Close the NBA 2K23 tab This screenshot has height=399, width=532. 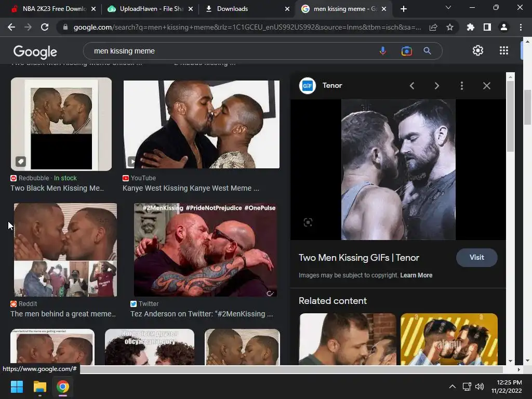[x=94, y=9]
